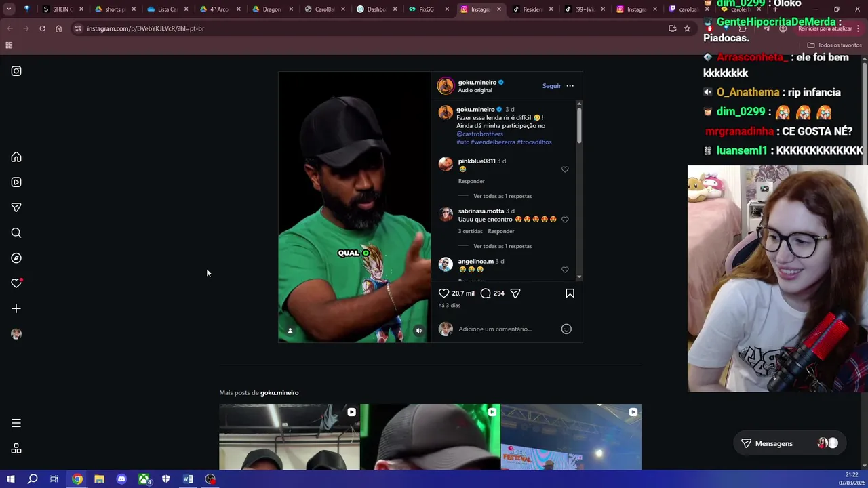The image size is (868, 488).
Task: Open Chrome apps grid in bookmarks bar
Action: click(x=9, y=45)
